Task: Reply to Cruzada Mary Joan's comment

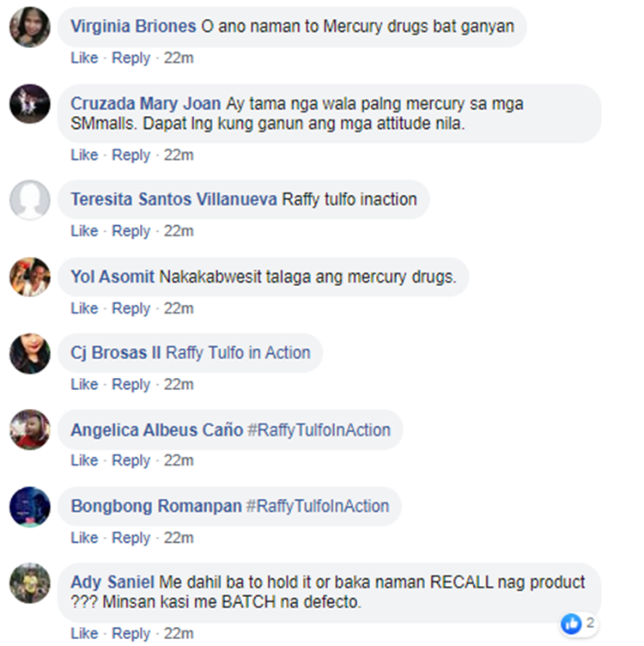Action: [131, 155]
